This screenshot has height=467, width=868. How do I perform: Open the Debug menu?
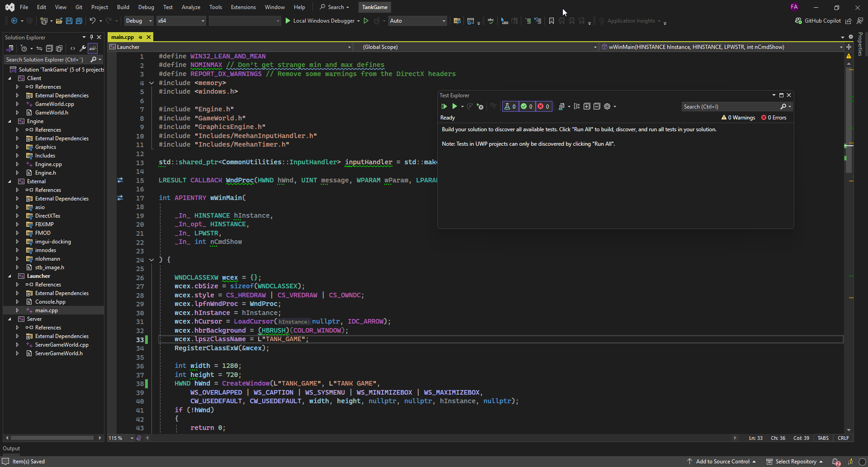[x=146, y=7]
